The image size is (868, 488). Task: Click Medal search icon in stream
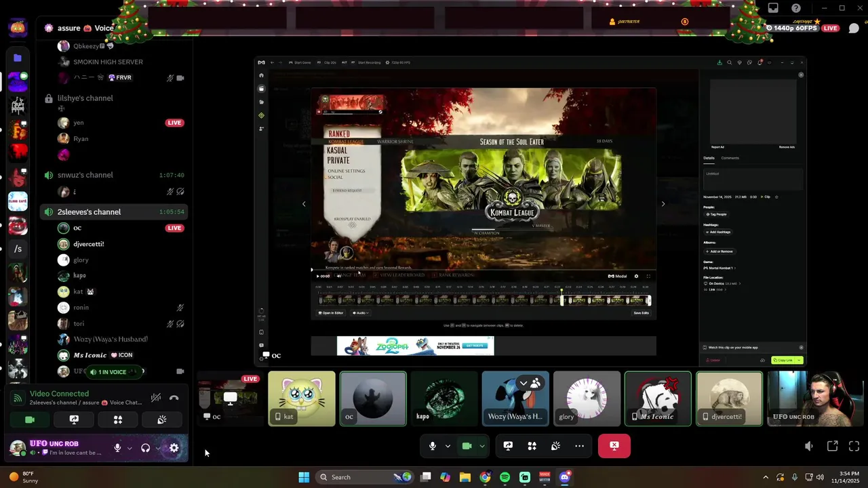tap(730, 62)
